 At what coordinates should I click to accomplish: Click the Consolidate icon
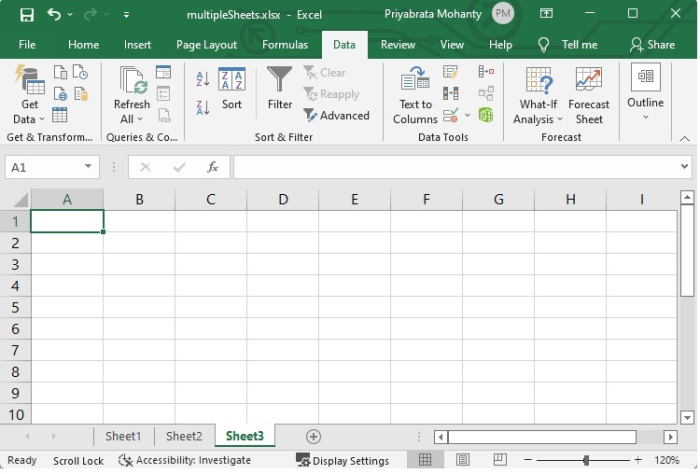coord(486,71)
